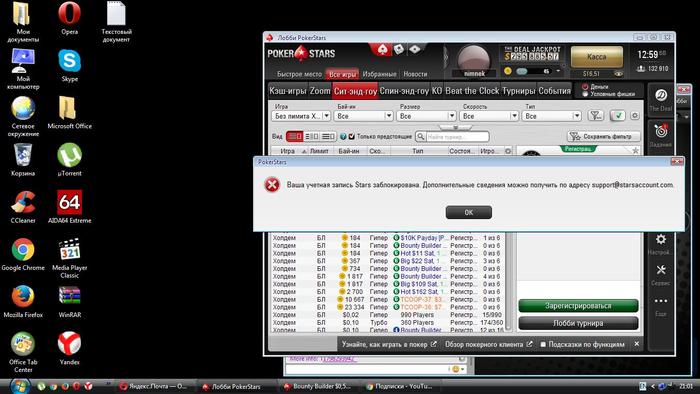This screenshot has height=394, width=700.
Task: Click the StarsCoin progress bar
Action: [533, 71]
